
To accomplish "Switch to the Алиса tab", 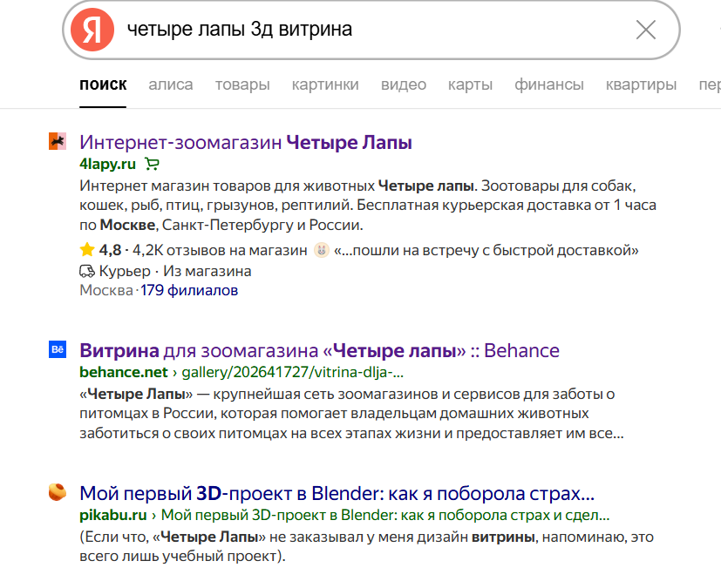I will (x=171, y=84).
